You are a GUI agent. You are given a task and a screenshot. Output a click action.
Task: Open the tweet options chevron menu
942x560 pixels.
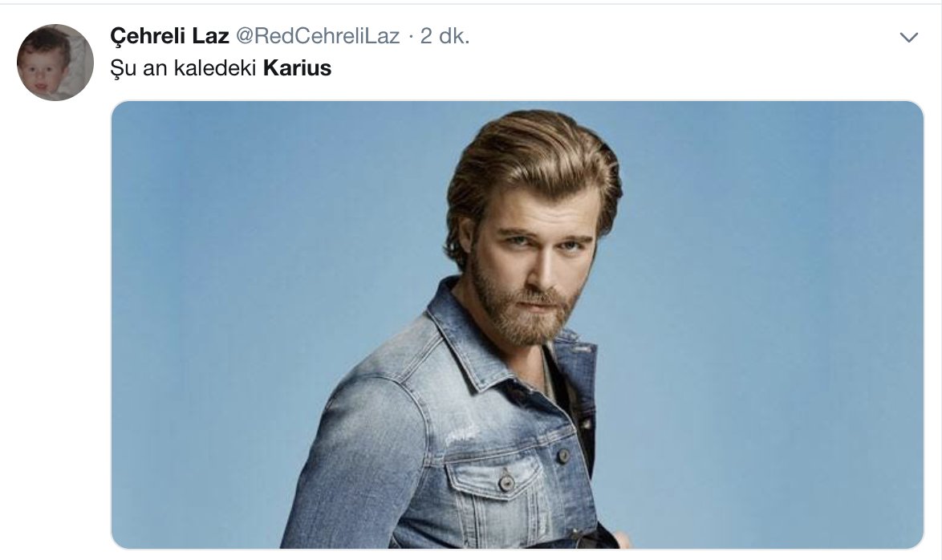[908, 37]
